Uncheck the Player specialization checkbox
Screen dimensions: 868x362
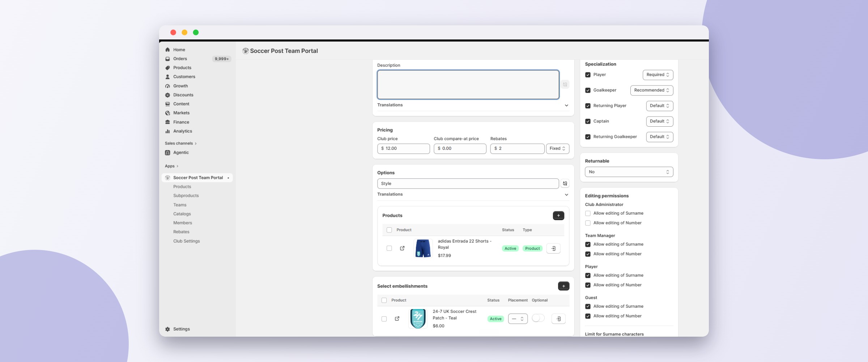588,75
